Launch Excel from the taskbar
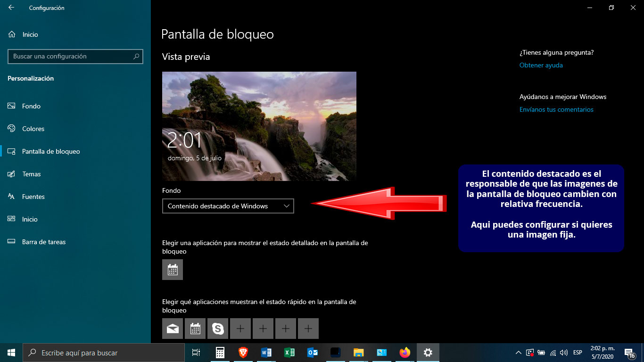Screen dimensions: 644x362 click(289, 353)
